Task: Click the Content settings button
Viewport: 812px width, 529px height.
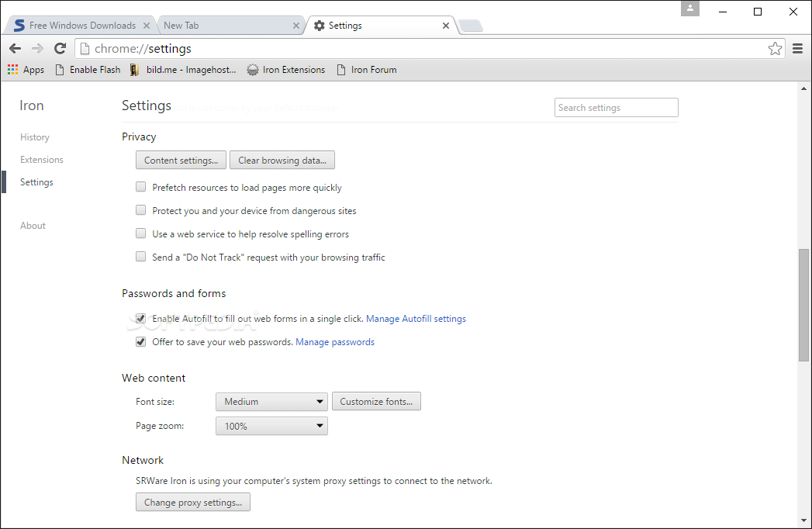Action: point(181,160)
